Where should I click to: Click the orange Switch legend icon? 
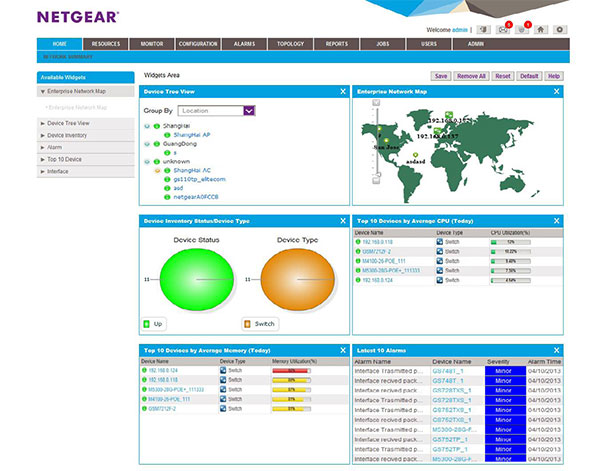pyautogui.click(x=247, y=324)
